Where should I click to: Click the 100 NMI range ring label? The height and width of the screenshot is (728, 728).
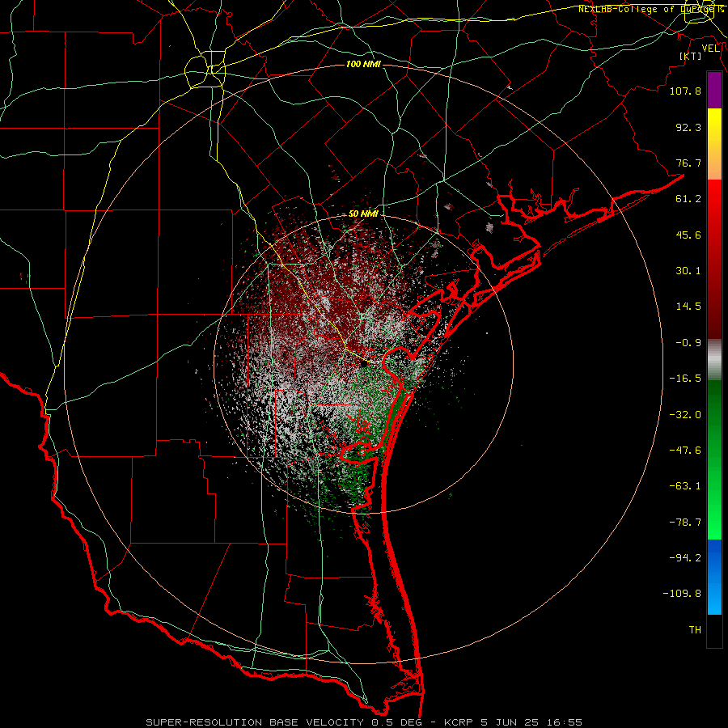coord(363,64)
